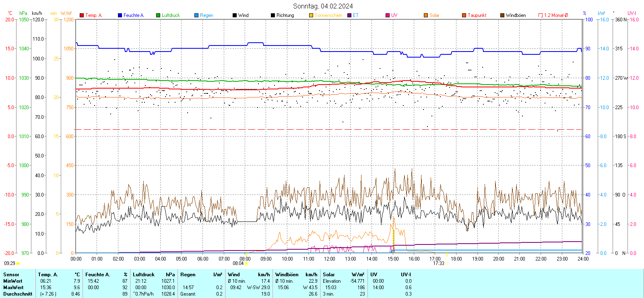Click the sunrise marker next to 08:04
This screenshot has height=298, width=644.
pyautogui.click(x=246, y=263)
